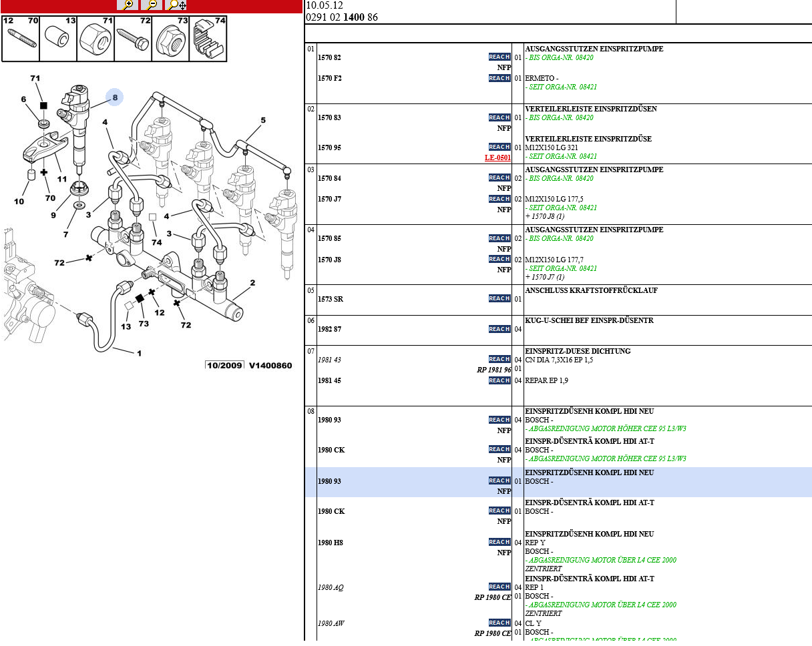Click the REACH badge for part 1570 J8
Screen dimensions: 812x646
[x=499, y=259]
